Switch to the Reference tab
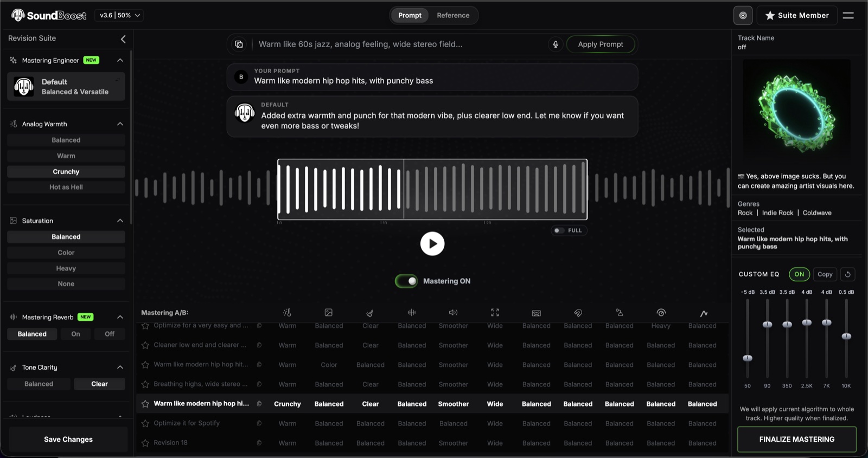Screen dimensions: 868x458 pos(453,15)
